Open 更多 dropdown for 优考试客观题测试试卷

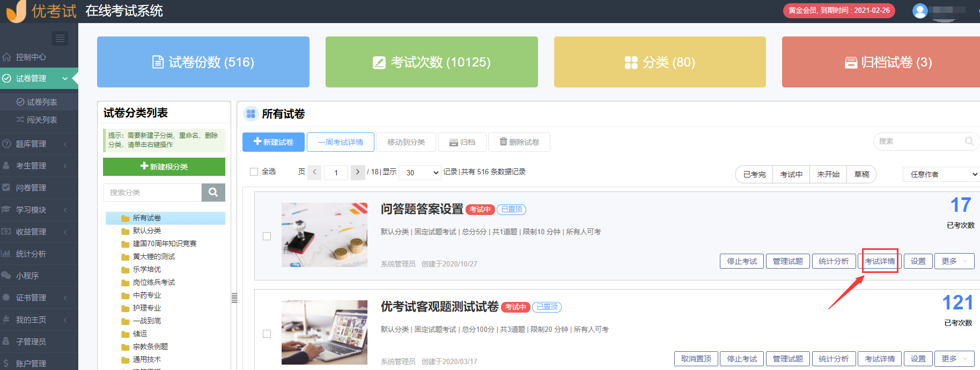pyautogui.click(x=954, y=359)
